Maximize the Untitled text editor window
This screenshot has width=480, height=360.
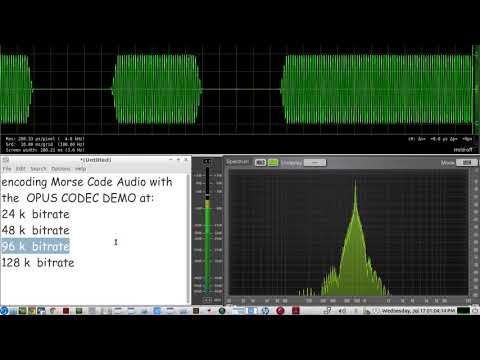click(178, 160)
